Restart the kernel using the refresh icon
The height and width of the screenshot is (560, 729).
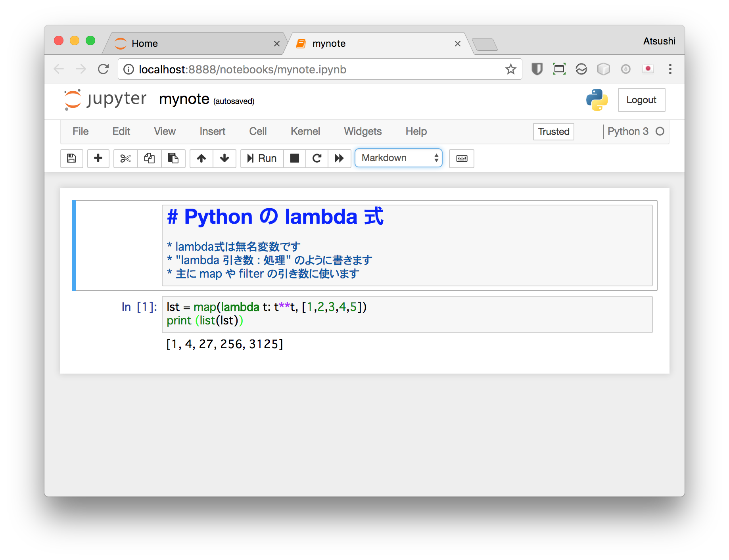pyautogui.click(x=317, y=158)
